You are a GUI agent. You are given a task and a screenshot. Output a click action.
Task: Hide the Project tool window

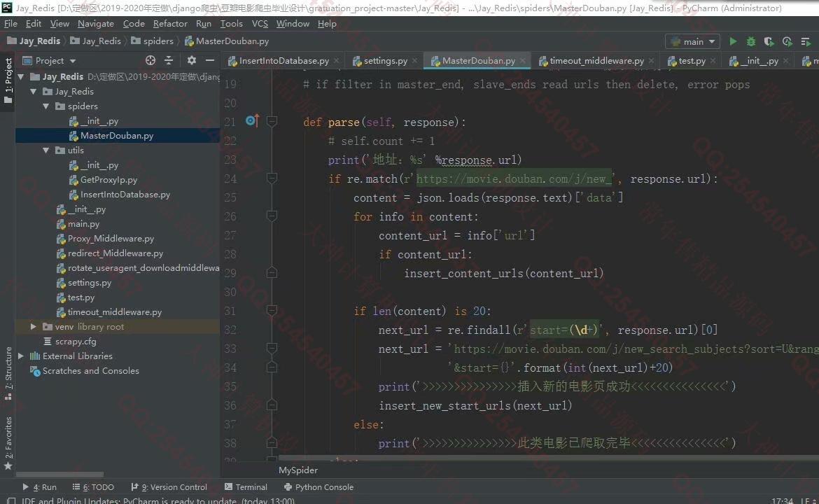pos(209,61)
